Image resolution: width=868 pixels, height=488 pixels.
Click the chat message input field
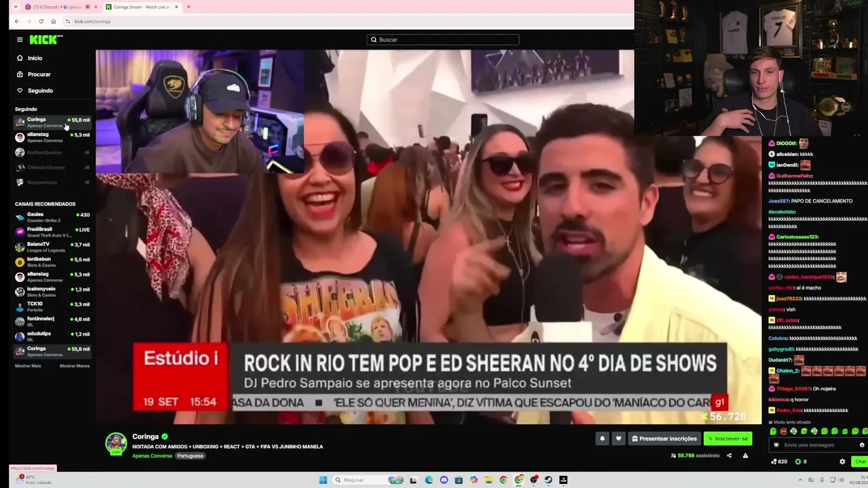[817, 445]
